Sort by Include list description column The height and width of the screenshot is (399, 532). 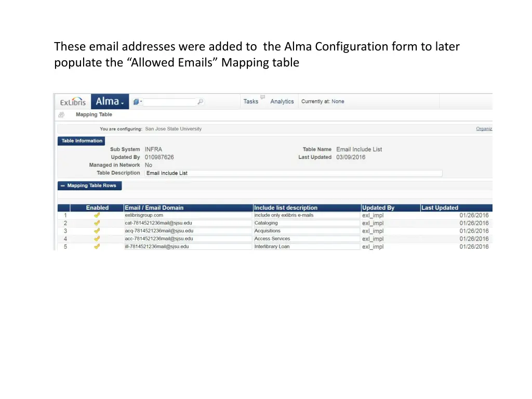307,208
